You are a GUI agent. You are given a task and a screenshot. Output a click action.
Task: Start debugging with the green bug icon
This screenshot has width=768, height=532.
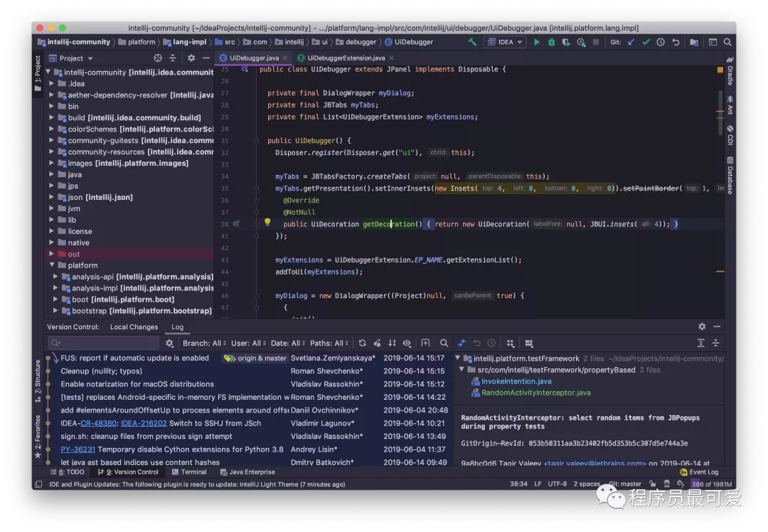click(x=552, y=42)
